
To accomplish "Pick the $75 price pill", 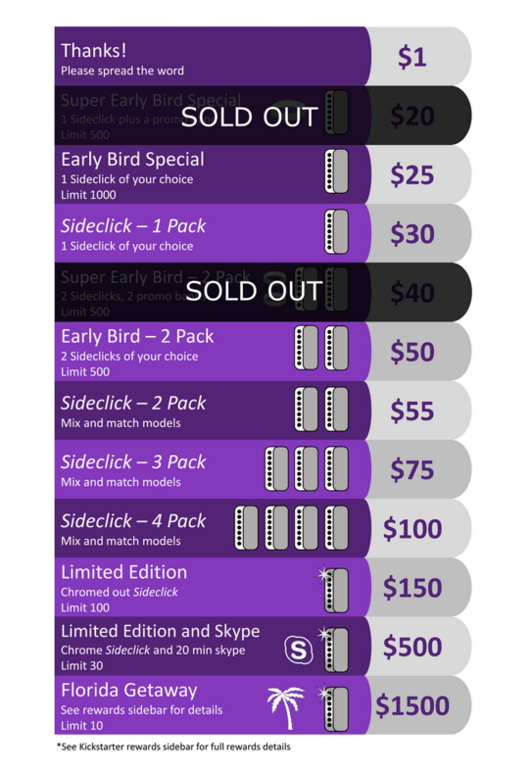I will tap(418, 469).
